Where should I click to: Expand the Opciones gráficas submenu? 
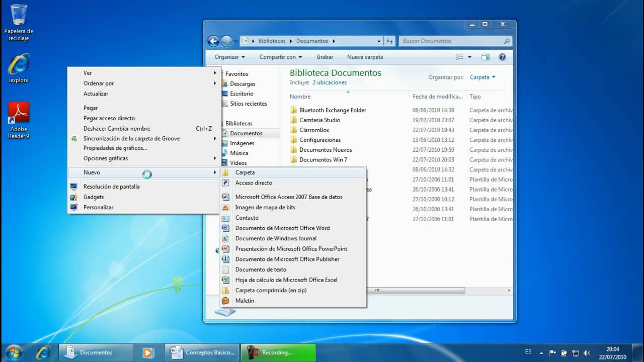(x=144, y=158)
